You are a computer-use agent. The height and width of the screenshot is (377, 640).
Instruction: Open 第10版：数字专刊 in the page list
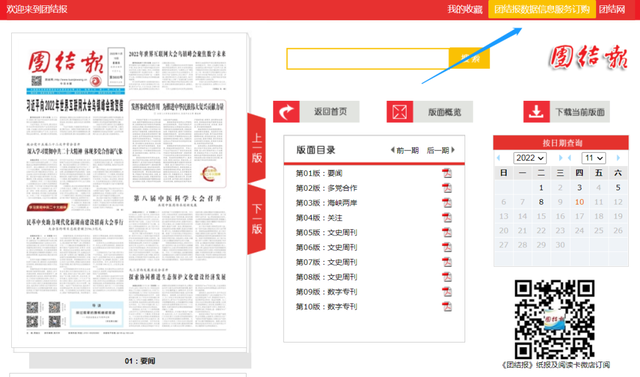326,306
